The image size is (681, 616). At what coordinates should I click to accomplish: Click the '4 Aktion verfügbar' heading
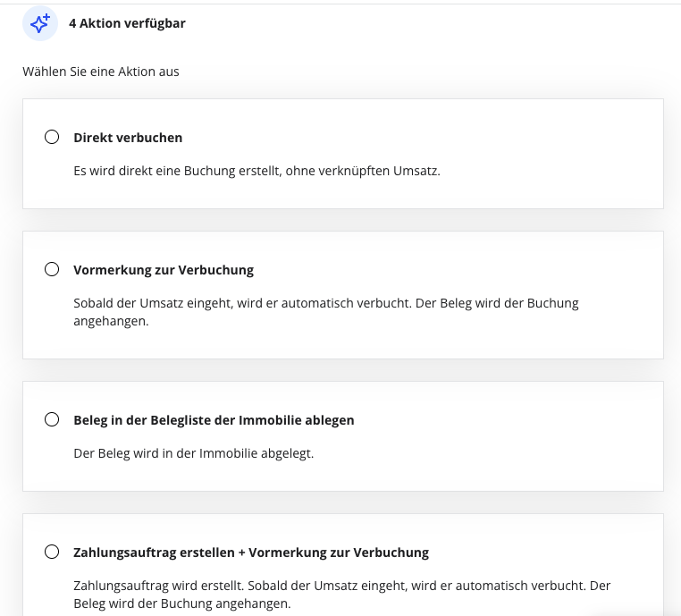tap(127, 24)
